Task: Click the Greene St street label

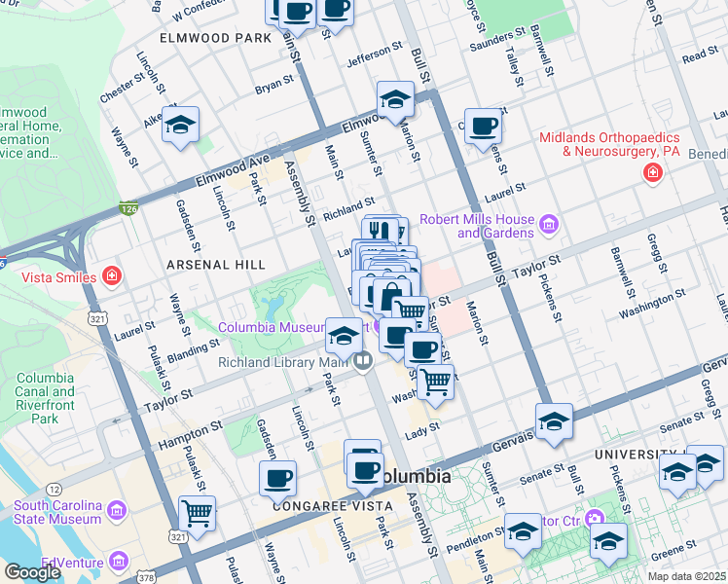Action: click(673, 551)
